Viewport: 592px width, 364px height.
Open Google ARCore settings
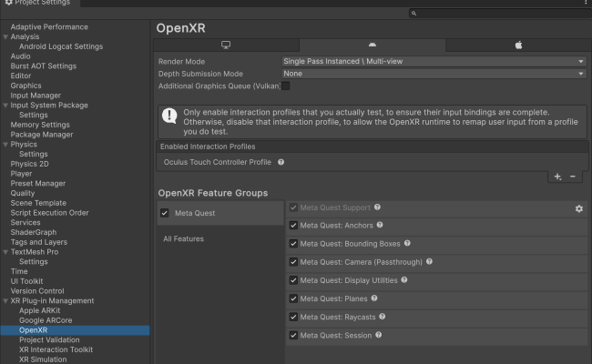(x=46, y=320)
